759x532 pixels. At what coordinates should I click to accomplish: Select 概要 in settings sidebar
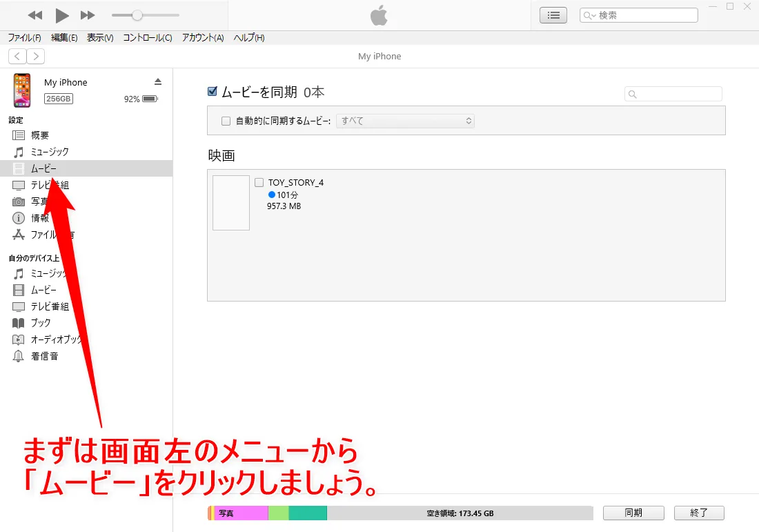pos(86,135)
